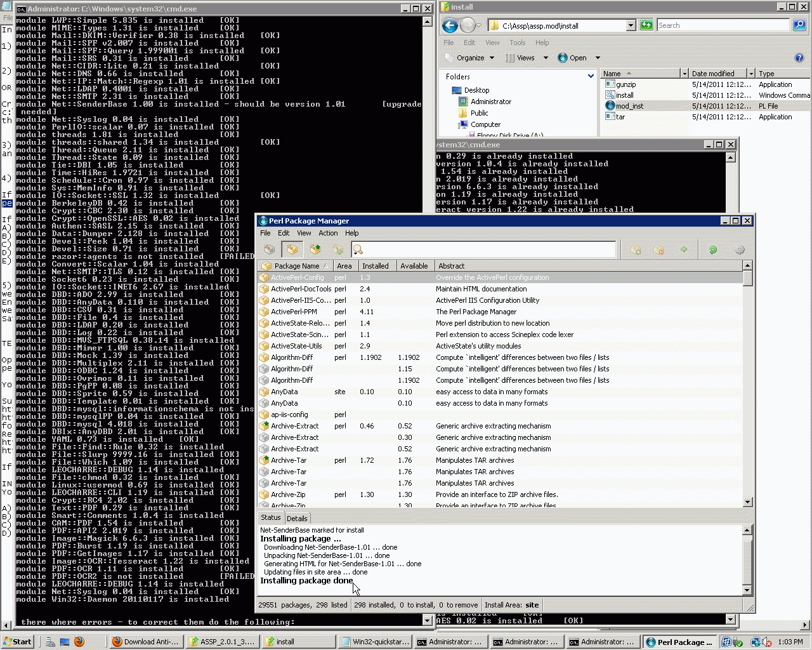Image resolution: width=812 pixels, height=650 pixels.
Task: Click the mark for remove toolbar icon
Action: pyautogui.click(x=659, y=249)
